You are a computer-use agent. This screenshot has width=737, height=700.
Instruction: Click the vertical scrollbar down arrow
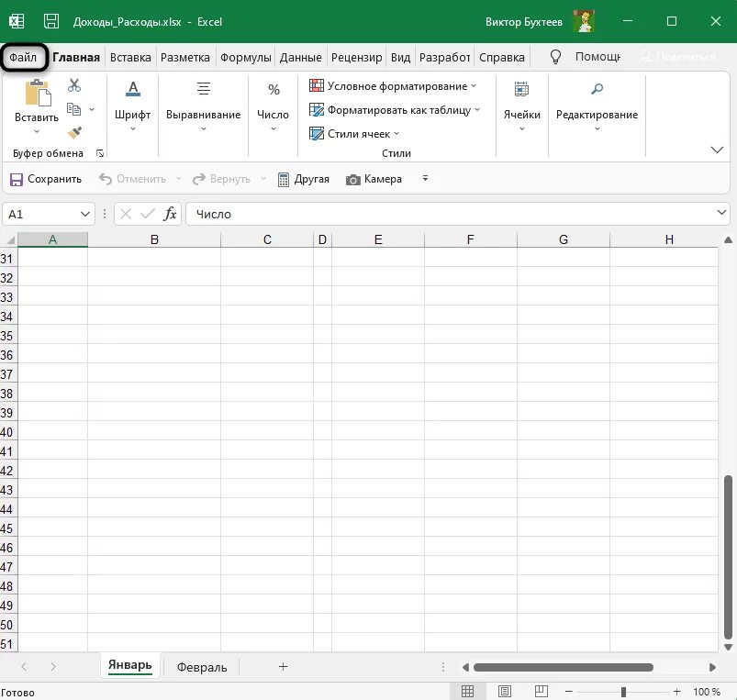click(728, 647)
